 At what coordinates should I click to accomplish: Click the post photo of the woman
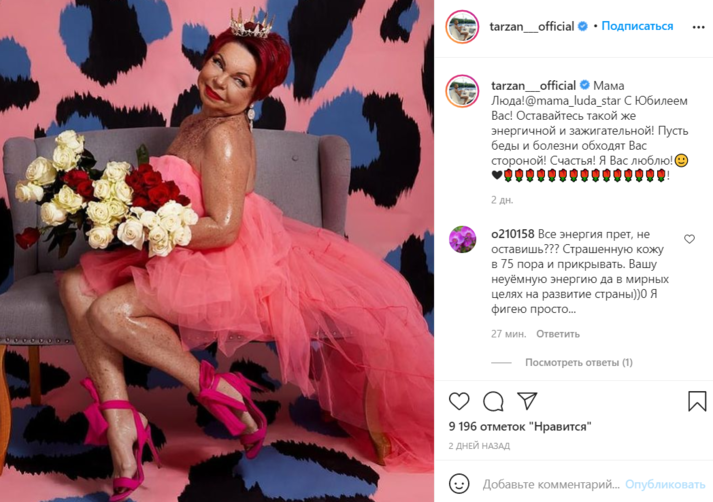[x=217, y=251]
